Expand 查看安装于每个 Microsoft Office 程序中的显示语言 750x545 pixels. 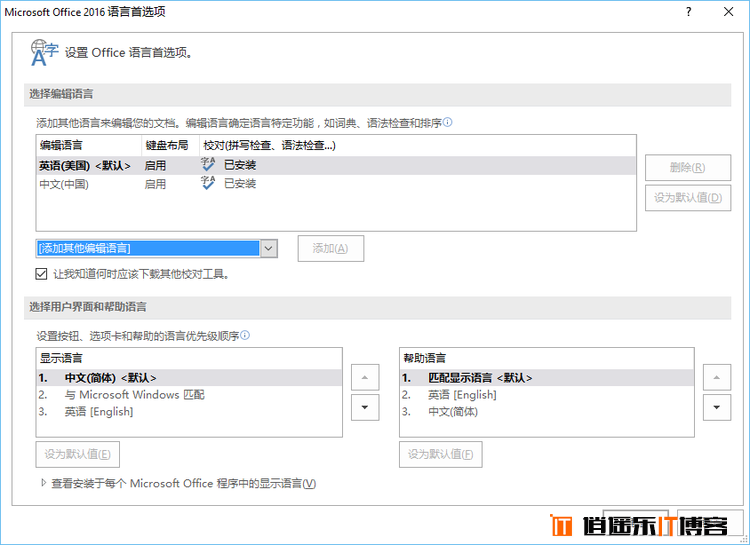point(44,483)
